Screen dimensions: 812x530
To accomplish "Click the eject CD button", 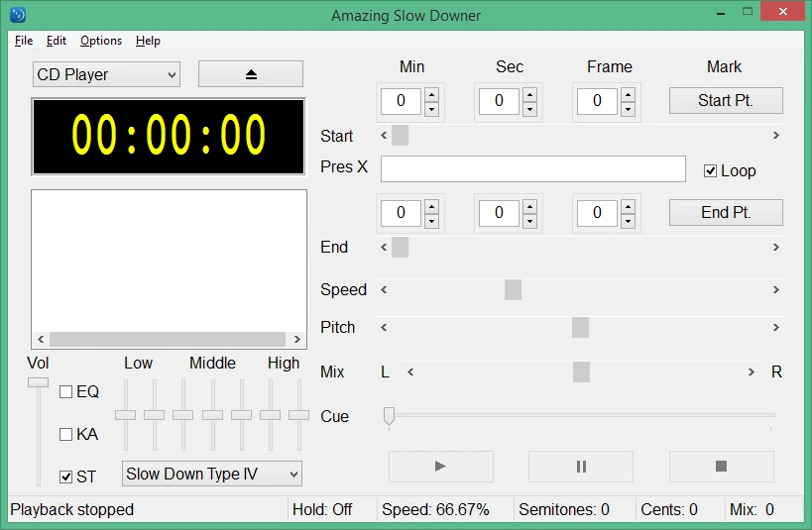I will point(251,74).
